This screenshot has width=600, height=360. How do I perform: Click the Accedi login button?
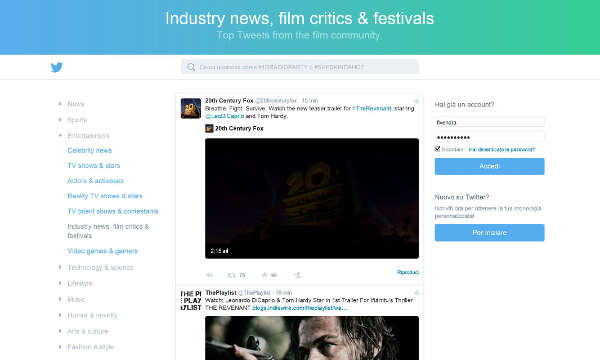489,166
